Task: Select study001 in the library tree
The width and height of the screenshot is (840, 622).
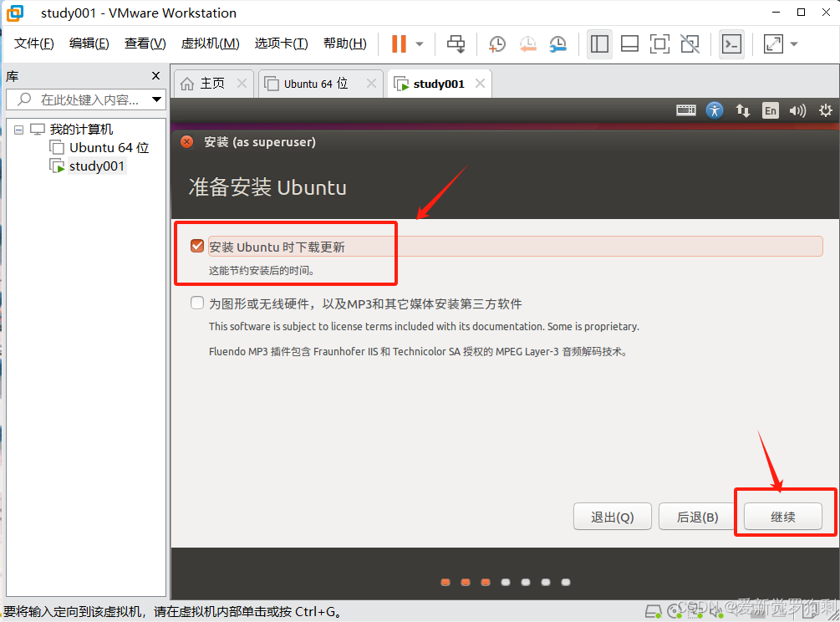Action: coord(96,166)
